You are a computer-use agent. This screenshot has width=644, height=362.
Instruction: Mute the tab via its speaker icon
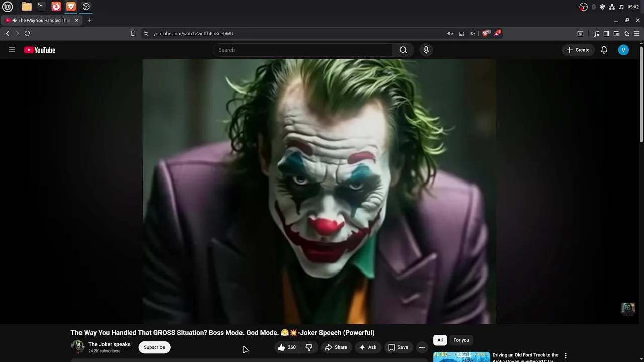14,20
